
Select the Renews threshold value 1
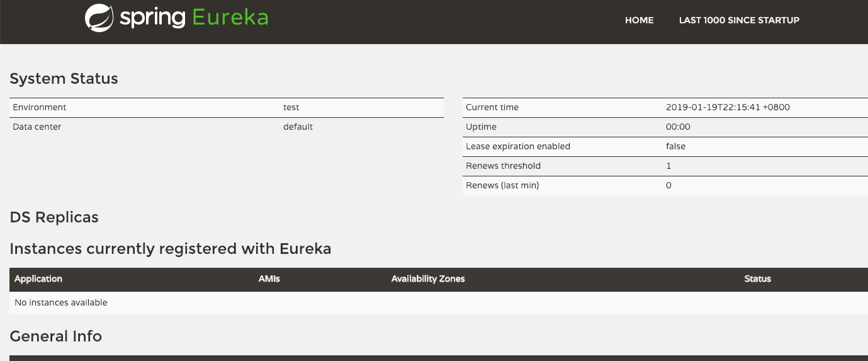[668, 166]
